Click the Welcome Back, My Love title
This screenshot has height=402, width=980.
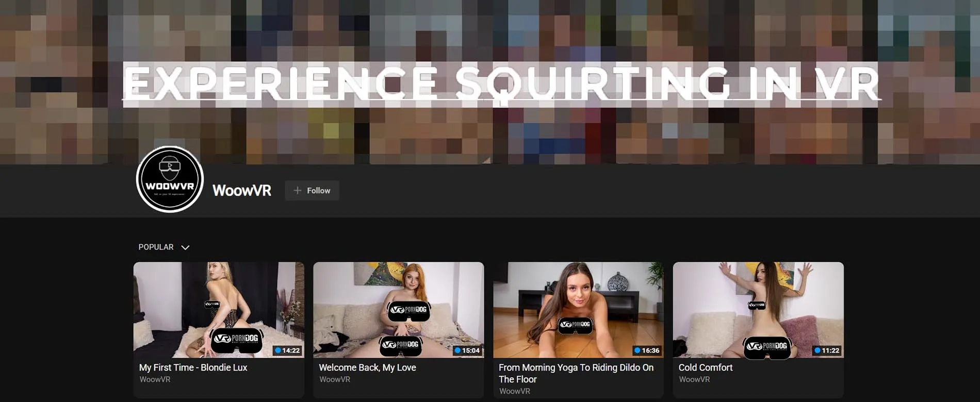tap(367, 367)
